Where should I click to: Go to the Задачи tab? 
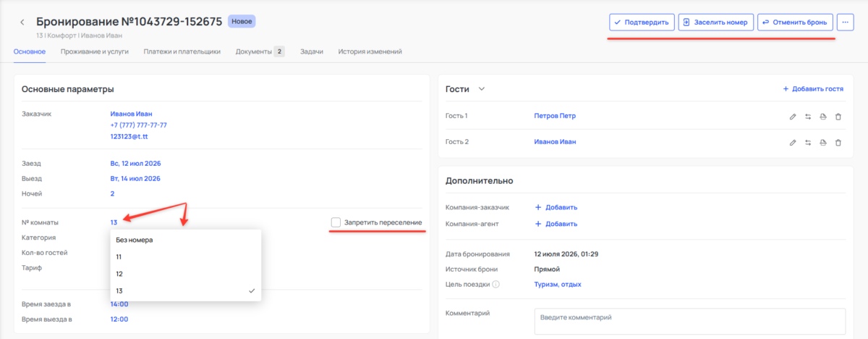click(x=312, y=51)
